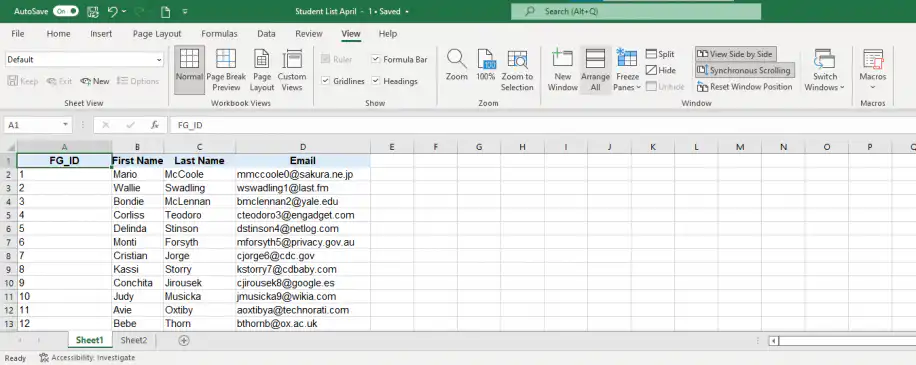Open Custom Views
916x365 pixels.
coord(292,69)
